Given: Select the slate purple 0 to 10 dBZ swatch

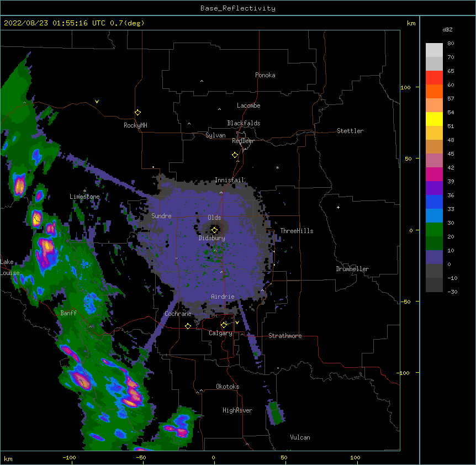Looking at the screenshot, I should coord(434,257).
